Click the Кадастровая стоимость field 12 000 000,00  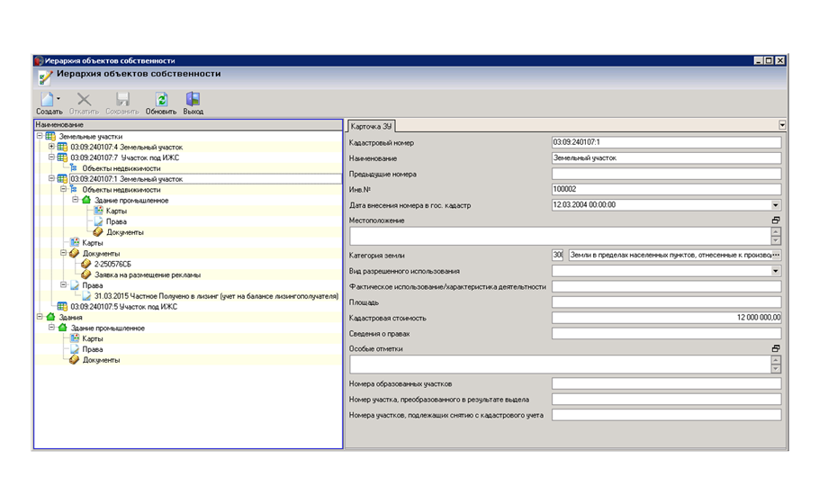(667, 318)
